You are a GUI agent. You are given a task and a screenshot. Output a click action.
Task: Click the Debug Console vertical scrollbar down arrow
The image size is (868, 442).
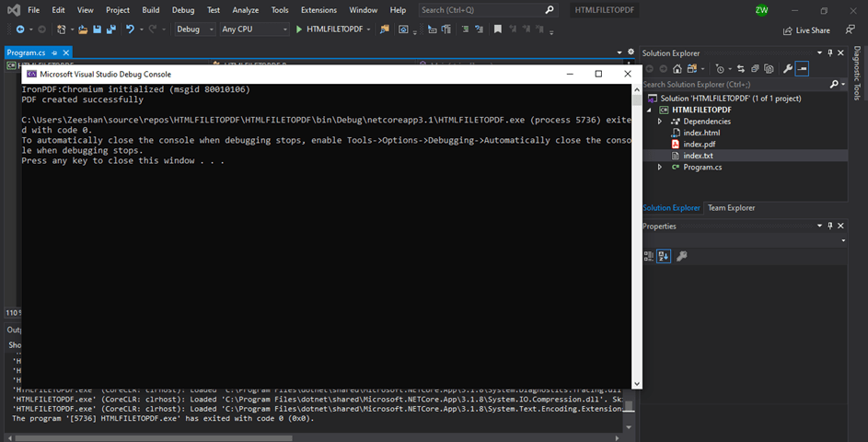(x=637, y=383)
